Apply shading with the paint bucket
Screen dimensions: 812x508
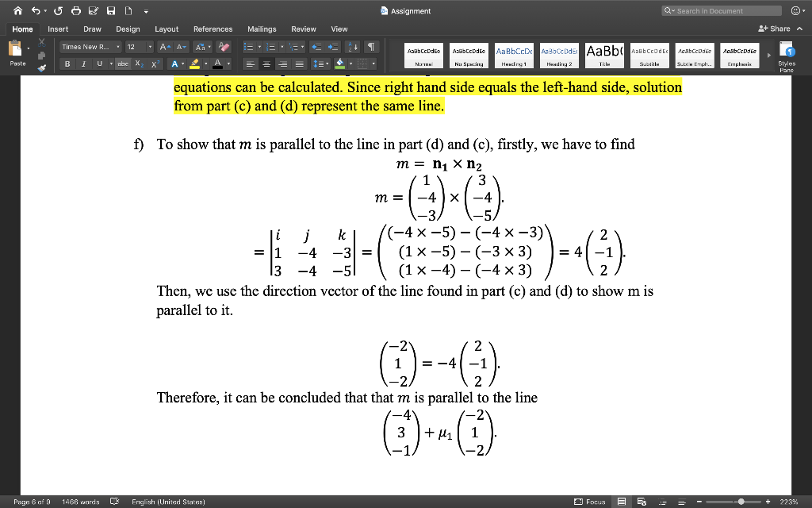[x=340, y=63]
